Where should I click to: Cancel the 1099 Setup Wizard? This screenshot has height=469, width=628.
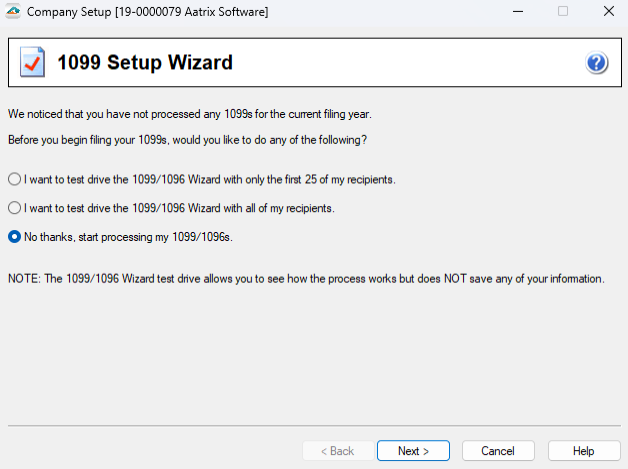498,451
